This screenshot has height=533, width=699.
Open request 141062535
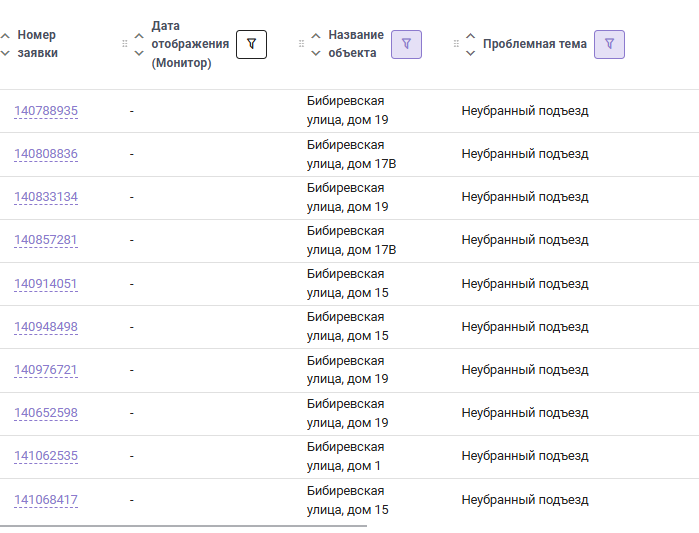(46, 456)
